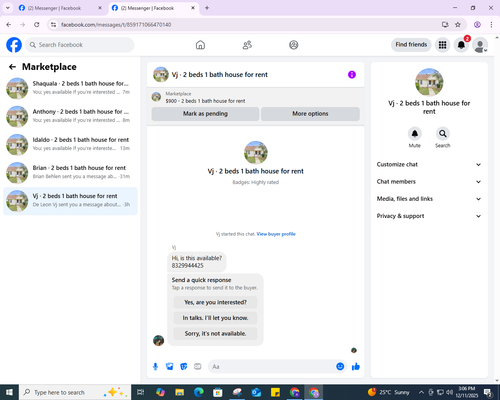Choose a sticker from composer bar

click(x=184, y=367)
